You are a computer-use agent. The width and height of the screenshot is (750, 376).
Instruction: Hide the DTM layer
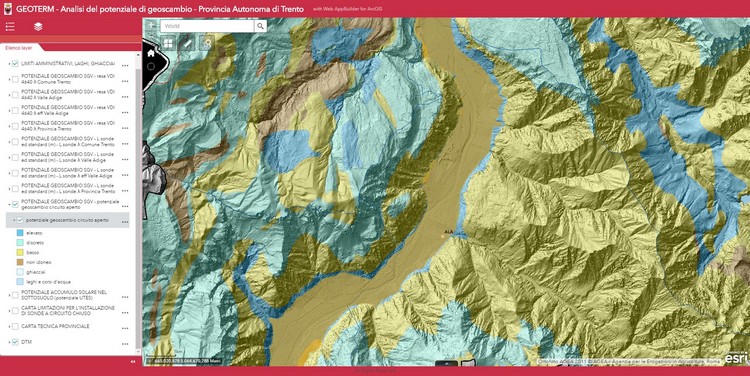click(x=15, y=342)
